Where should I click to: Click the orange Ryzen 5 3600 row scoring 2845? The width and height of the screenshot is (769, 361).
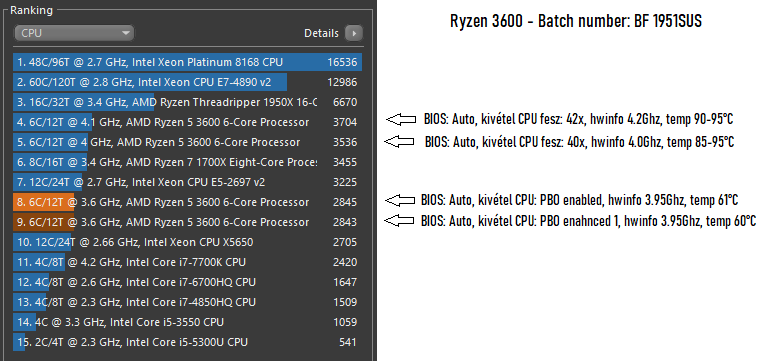(x=188, y=202)
